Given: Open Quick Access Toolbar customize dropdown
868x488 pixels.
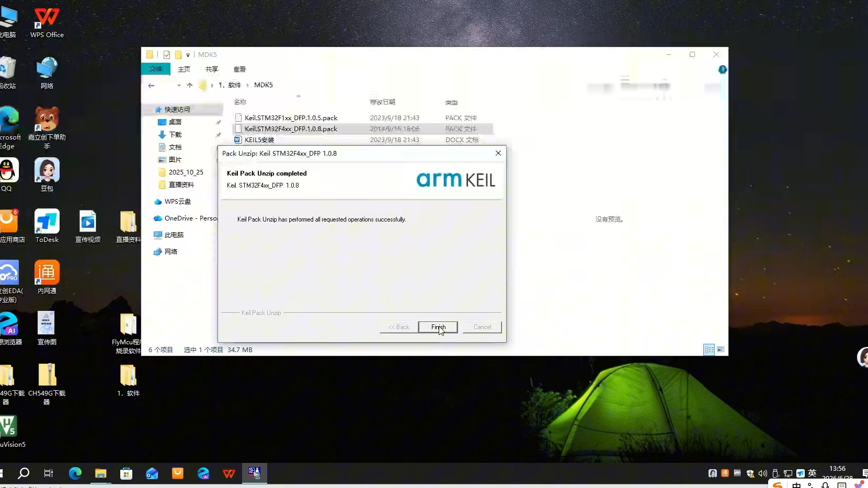Looking at the screenshot, I should pos(188,55).
